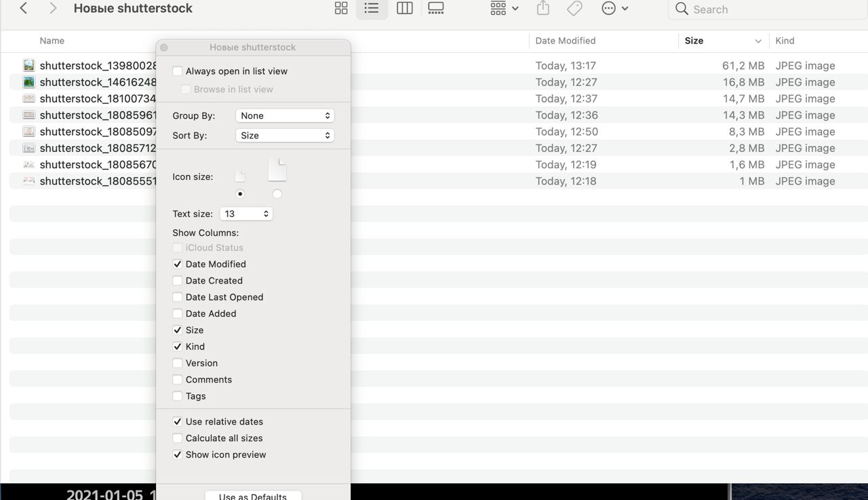Click the Use as Defaults button
Screen dimensions: 868x500
click(x=253, y=495)
